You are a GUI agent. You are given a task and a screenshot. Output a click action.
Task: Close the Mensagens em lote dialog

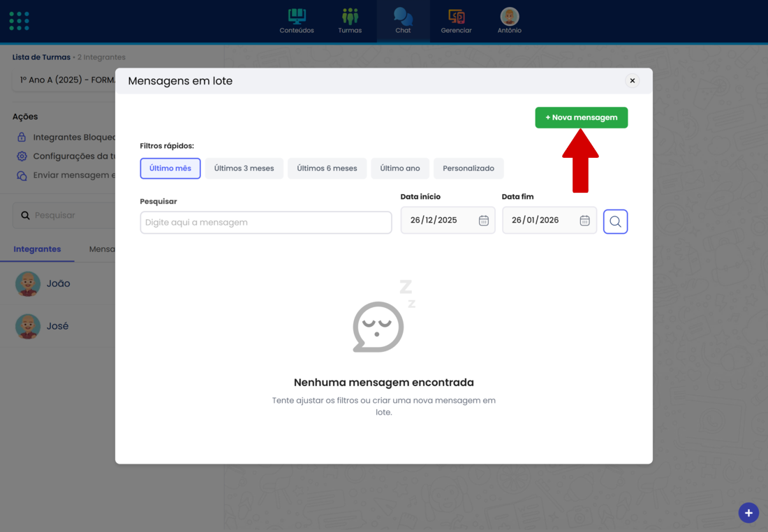coord(633,81)
